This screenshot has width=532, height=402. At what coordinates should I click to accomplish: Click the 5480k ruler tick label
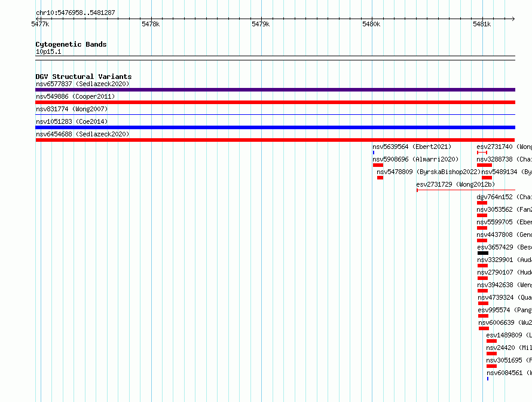click(x=371, y=24)
